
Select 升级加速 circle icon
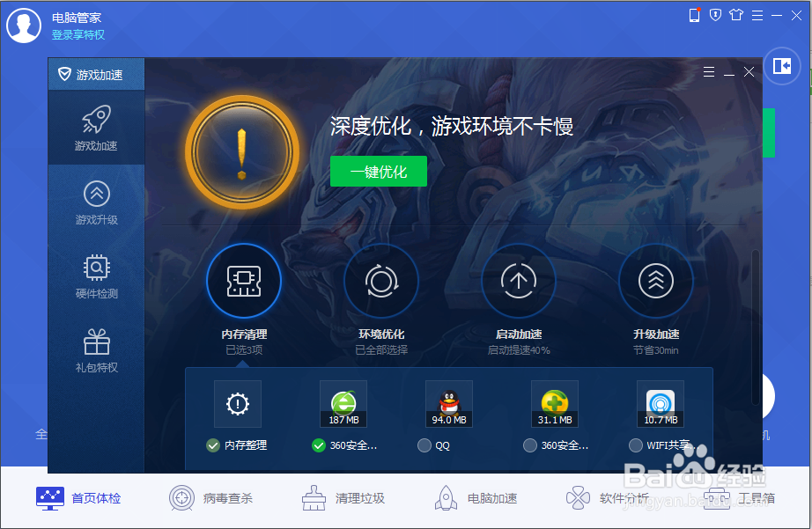click(x=655, y=281)
